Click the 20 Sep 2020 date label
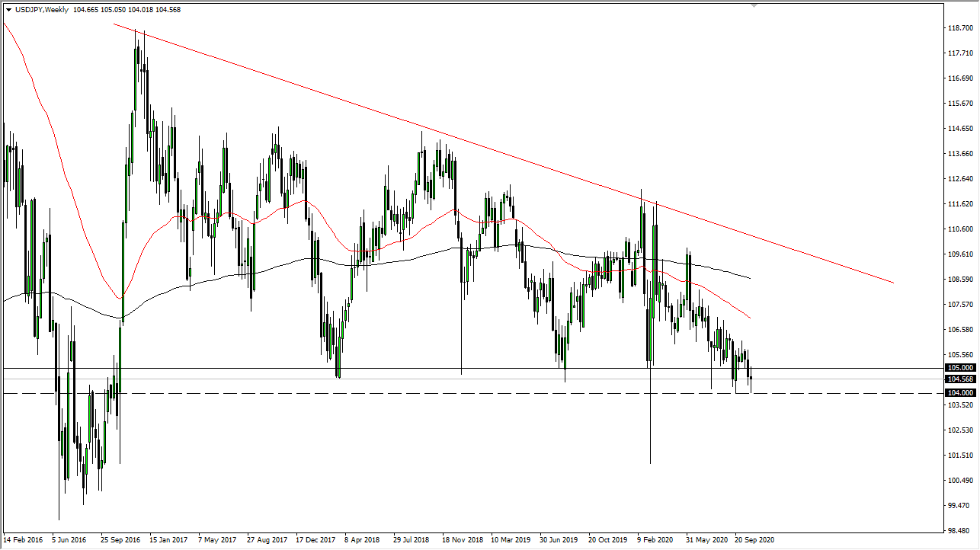The width and height of the screenshot is (980, 550). [x=756, y=540]
